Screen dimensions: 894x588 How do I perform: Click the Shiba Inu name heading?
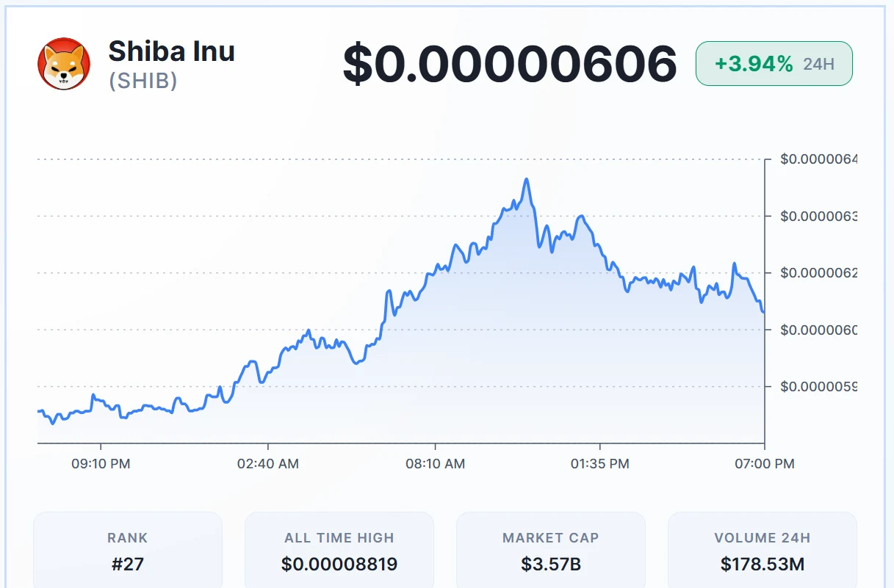tap(171, 51)
